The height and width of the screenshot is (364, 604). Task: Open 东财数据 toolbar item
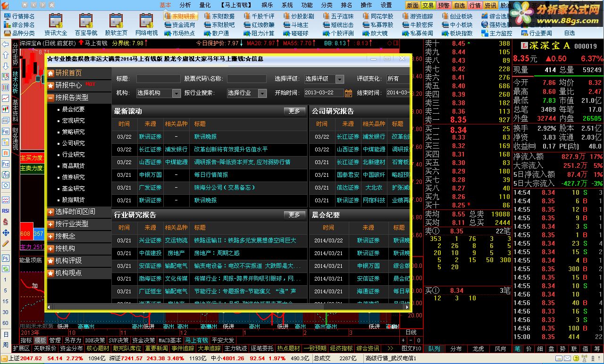point(219,16)
